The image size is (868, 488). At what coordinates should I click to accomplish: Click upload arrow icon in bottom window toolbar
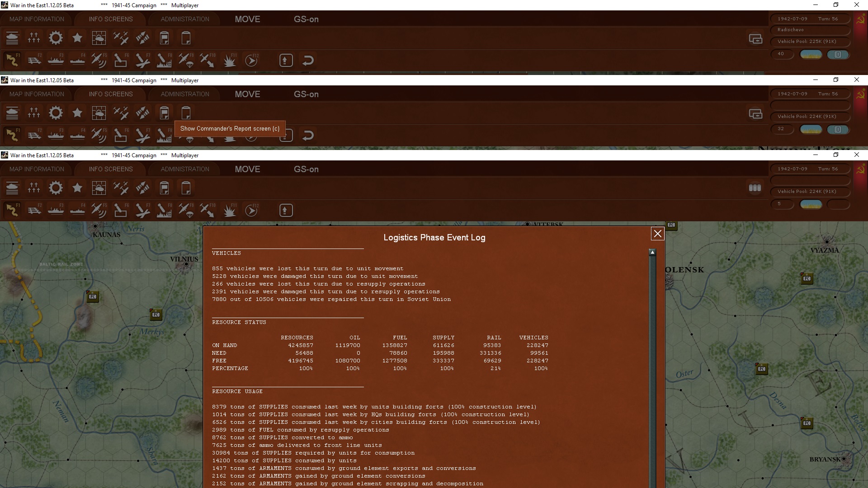[x=286, y=210]
